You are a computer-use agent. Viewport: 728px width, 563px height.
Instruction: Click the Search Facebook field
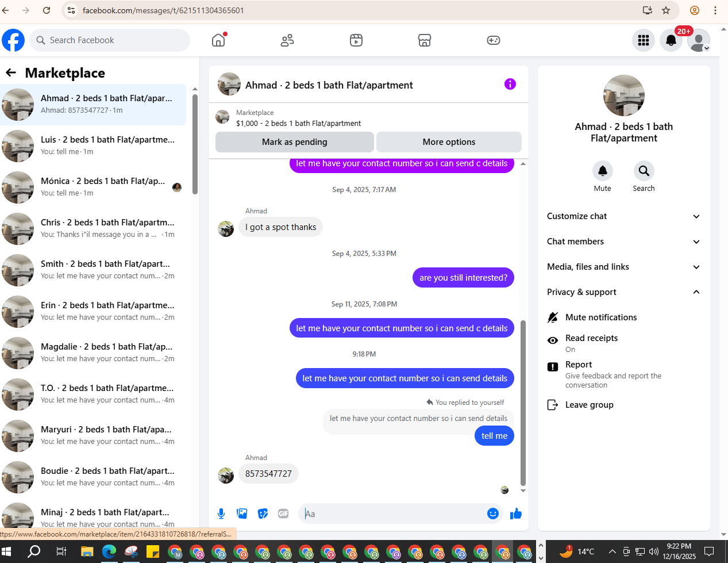click(x=110, y=40)
